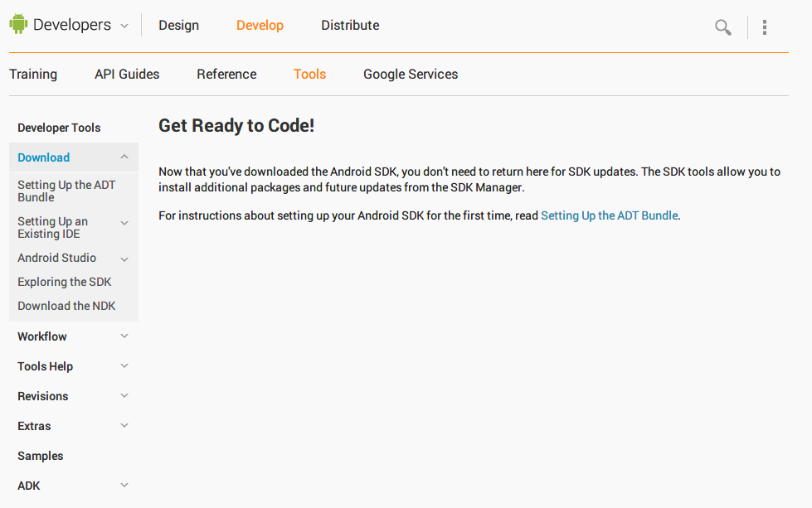This screenshot has height=508, width=812.
Task: Open the API Guides section
Action: point(127,75)
